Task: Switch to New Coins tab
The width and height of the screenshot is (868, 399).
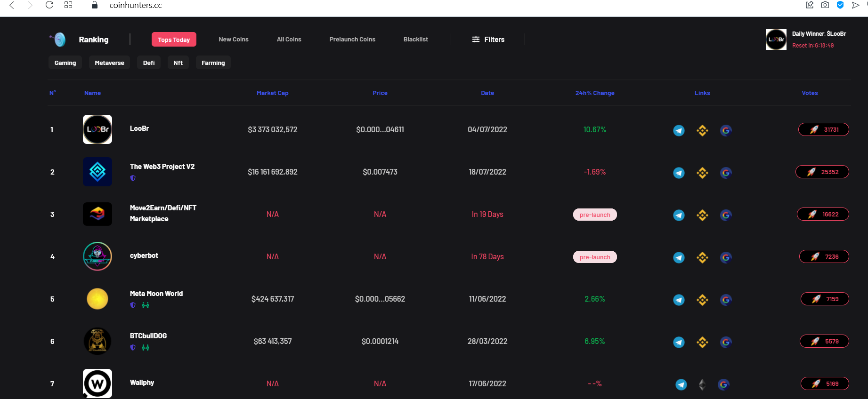Action: 234,40
